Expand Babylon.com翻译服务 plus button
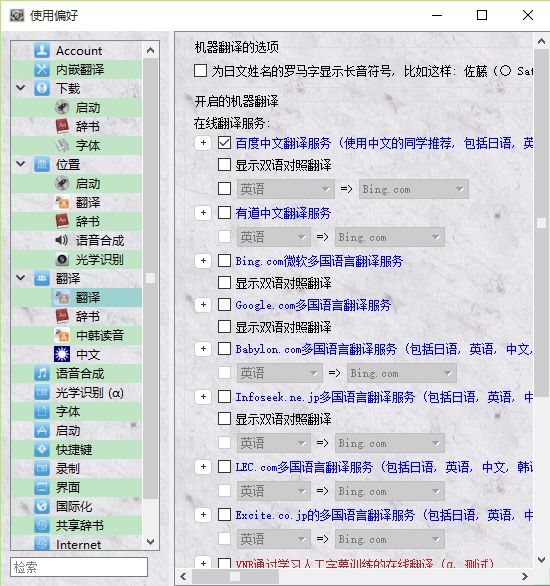This screenshot has height=586, width=550. (203, 349)
